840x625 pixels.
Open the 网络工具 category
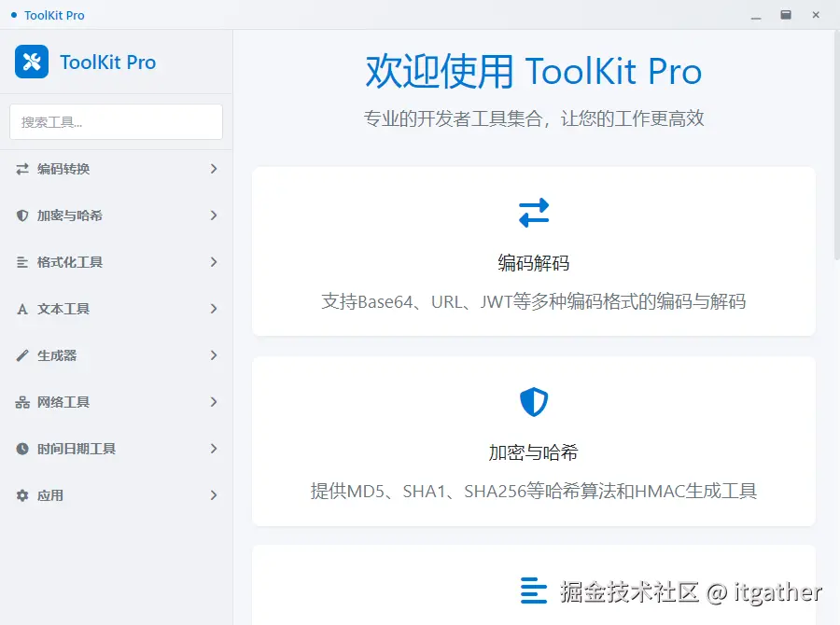[117, 402]
